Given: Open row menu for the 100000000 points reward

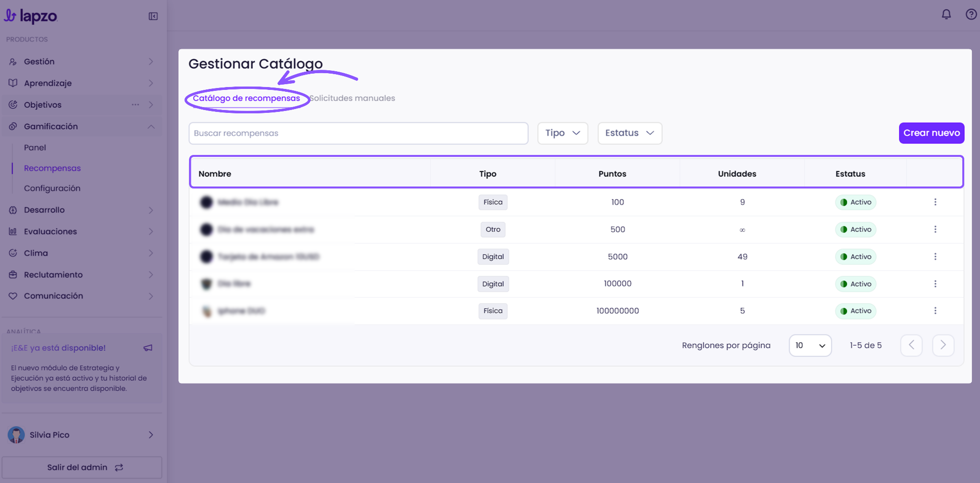Looking at the screenshot, I should [x=935, y=311].
